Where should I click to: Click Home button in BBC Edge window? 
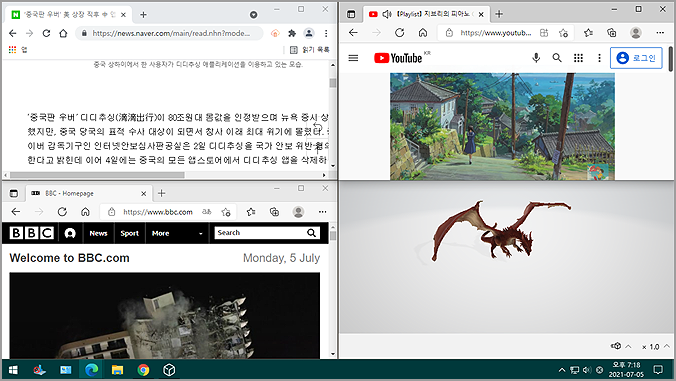point(85,212)
